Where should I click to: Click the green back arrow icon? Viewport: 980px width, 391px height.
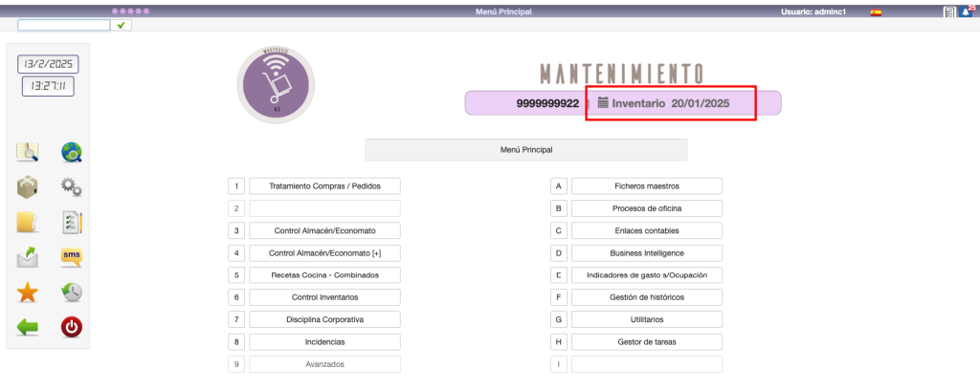point(28,328)
